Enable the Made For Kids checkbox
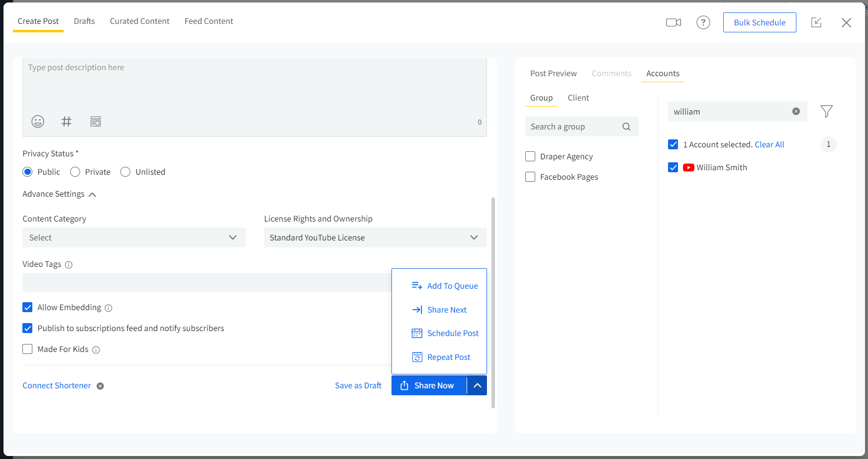 pyautogui.click(x=28, y=349)
